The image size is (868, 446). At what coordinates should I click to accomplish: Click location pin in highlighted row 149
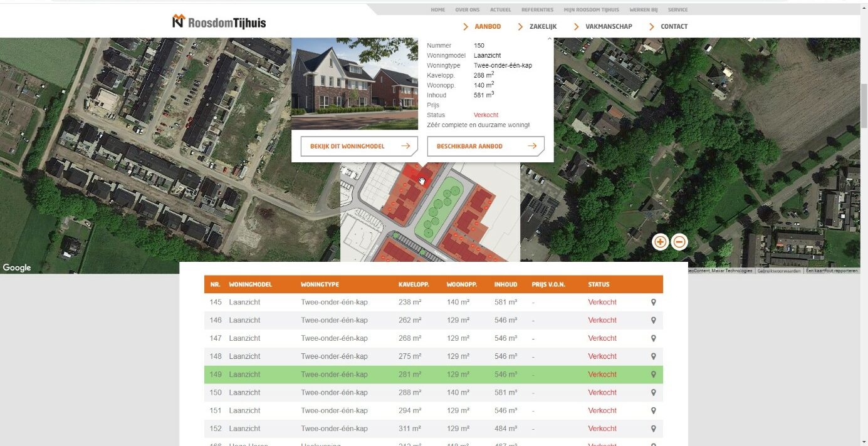(653, 375)
